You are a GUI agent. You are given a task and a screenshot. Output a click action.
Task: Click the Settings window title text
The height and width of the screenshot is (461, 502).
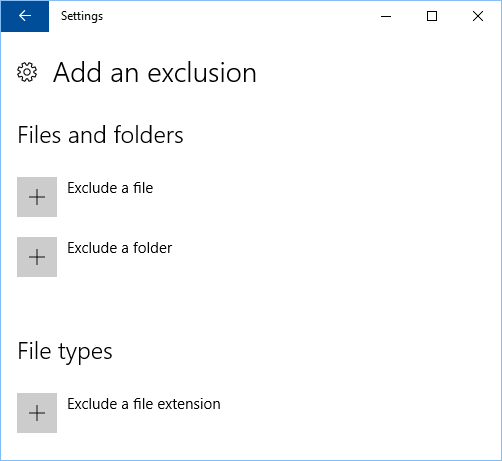82,16
